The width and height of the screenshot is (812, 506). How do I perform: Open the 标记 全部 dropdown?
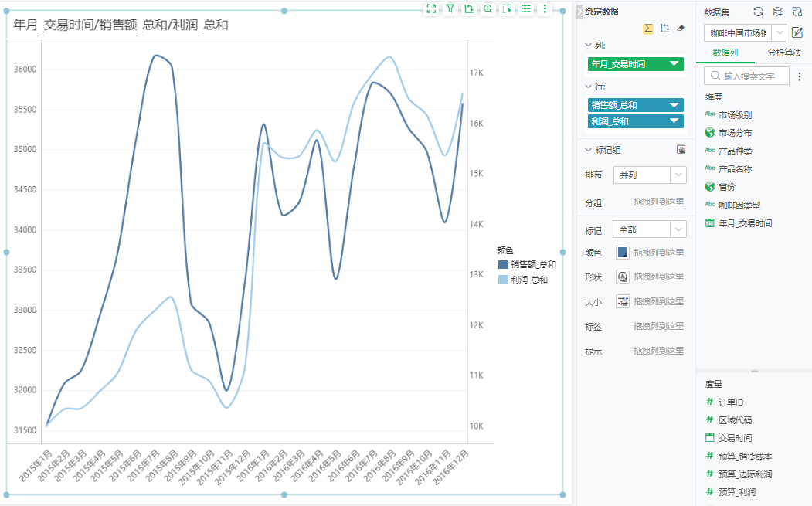(650, 229)
